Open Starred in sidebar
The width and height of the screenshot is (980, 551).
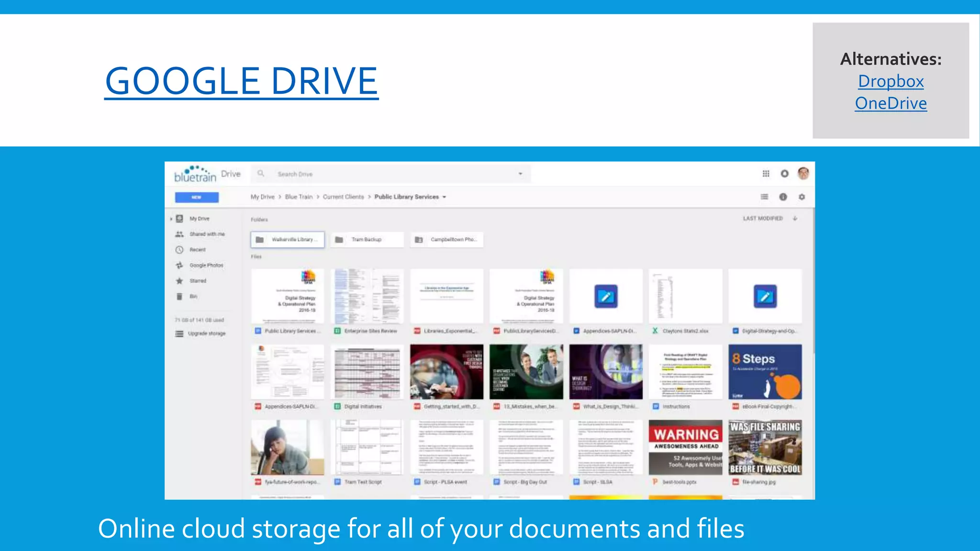point(198,281)
